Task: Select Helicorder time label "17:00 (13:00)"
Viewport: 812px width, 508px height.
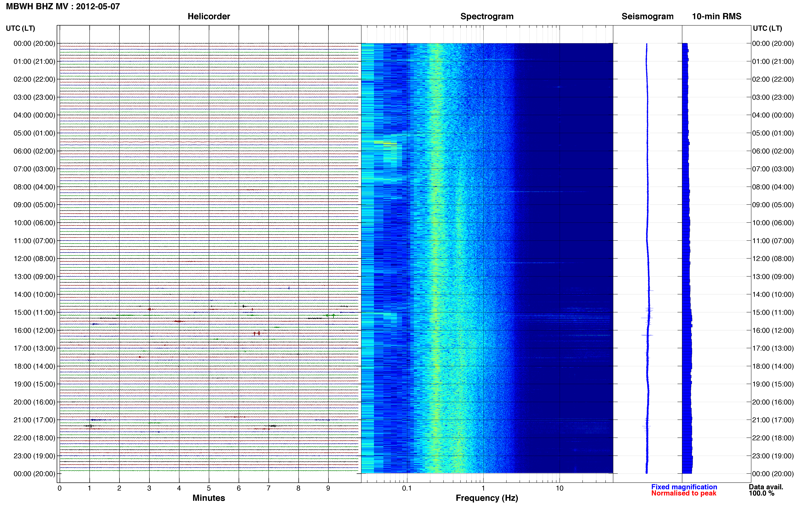Action: (x=34, y=348)
